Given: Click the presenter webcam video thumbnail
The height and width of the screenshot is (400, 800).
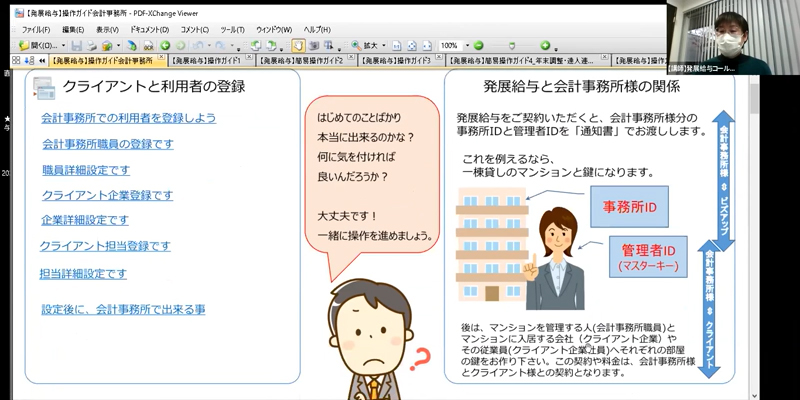Looking at the screenshot, I should [733, 37].
